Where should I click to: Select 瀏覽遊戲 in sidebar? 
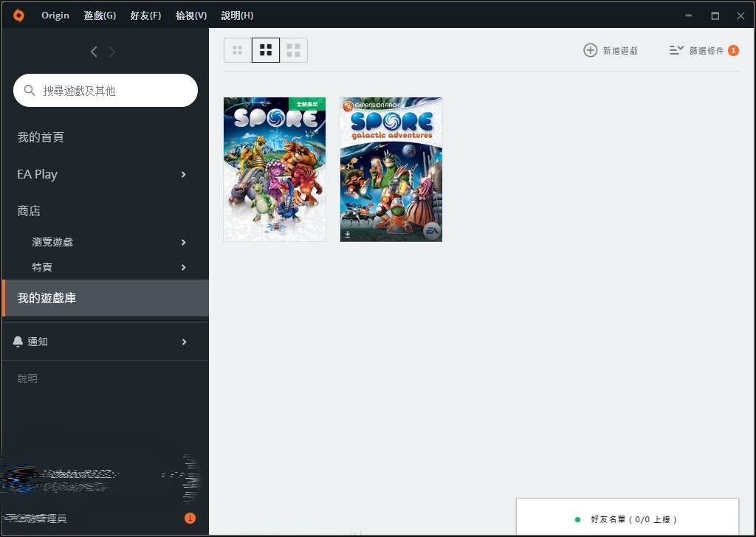point(52,242)
